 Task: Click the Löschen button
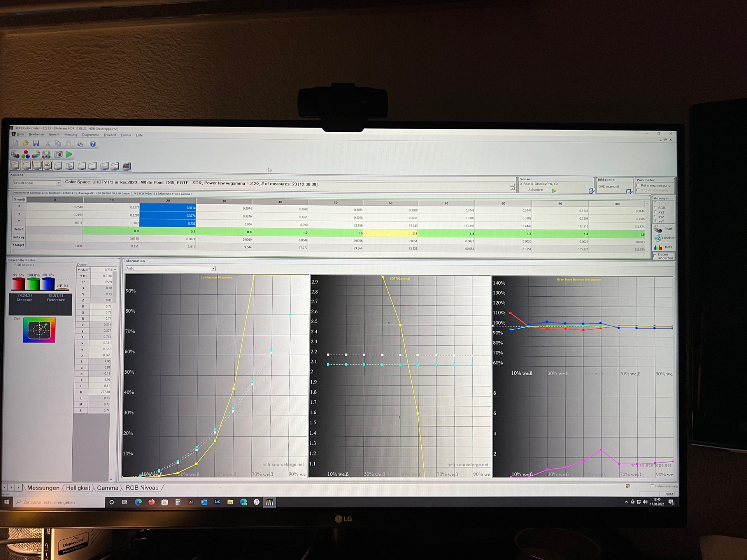[664, 238]
